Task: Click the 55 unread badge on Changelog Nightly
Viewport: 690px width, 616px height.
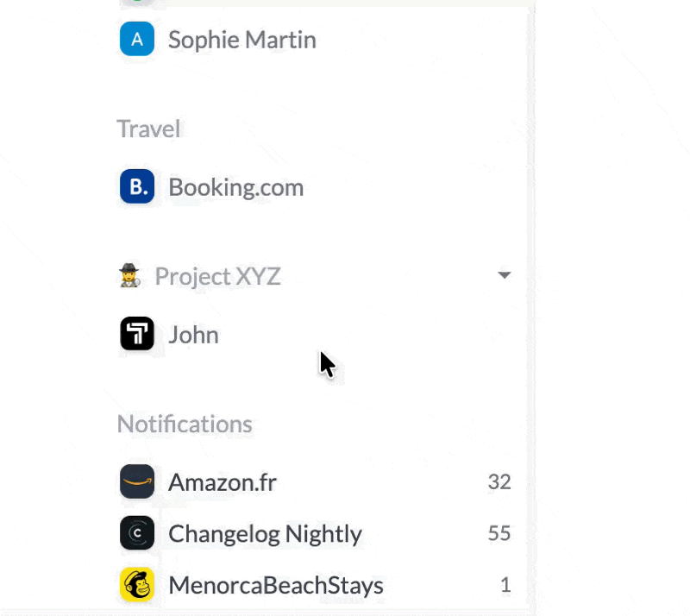Action: (499, 533)
